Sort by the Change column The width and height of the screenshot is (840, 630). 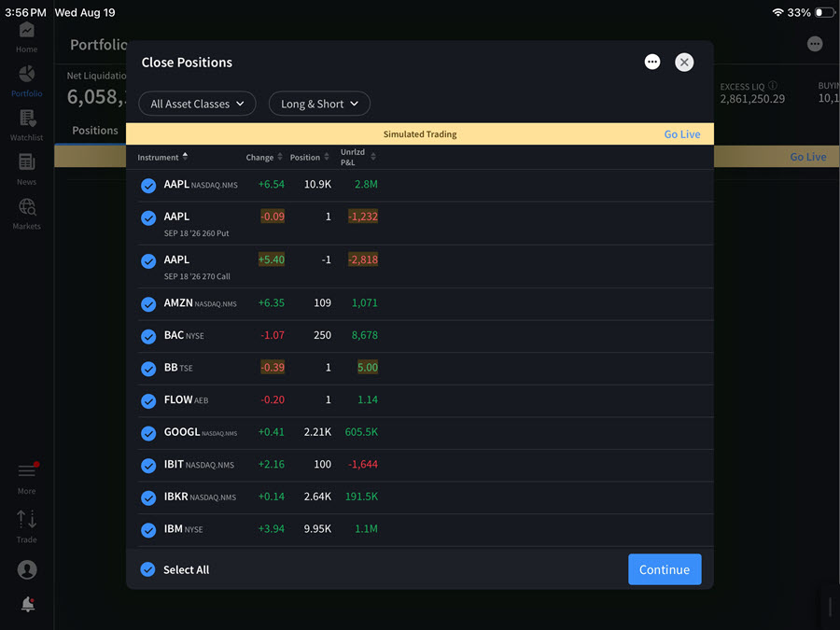(263, 157)
